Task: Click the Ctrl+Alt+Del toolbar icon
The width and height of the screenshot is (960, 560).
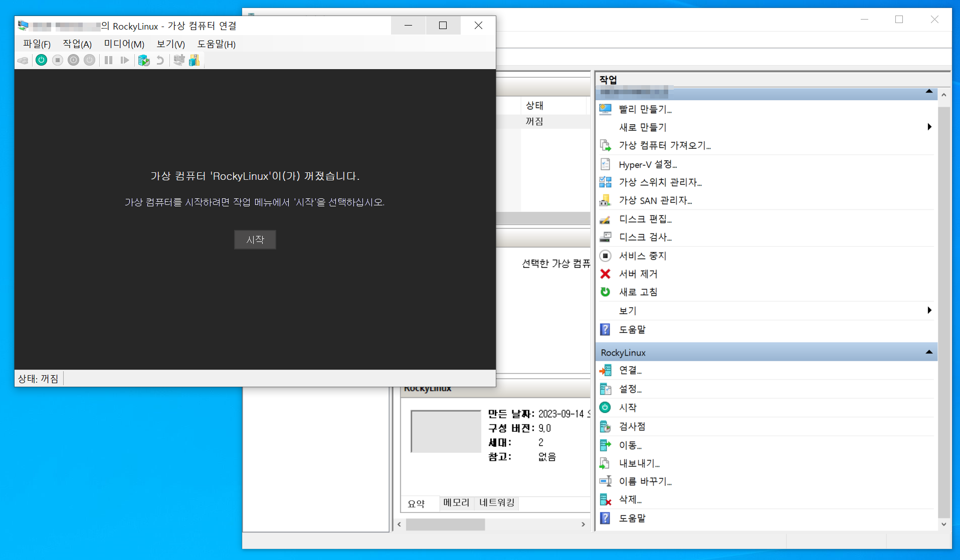Action: tap(23, 61)
